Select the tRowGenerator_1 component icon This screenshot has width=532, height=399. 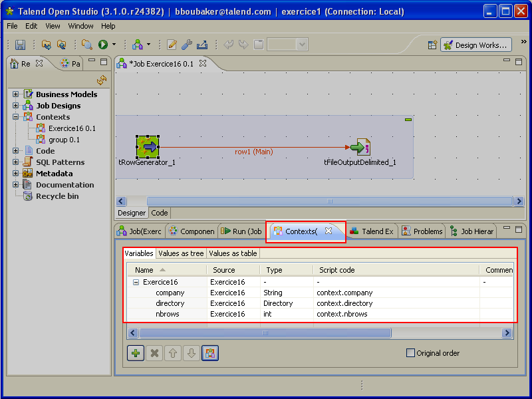coord(148,147)
